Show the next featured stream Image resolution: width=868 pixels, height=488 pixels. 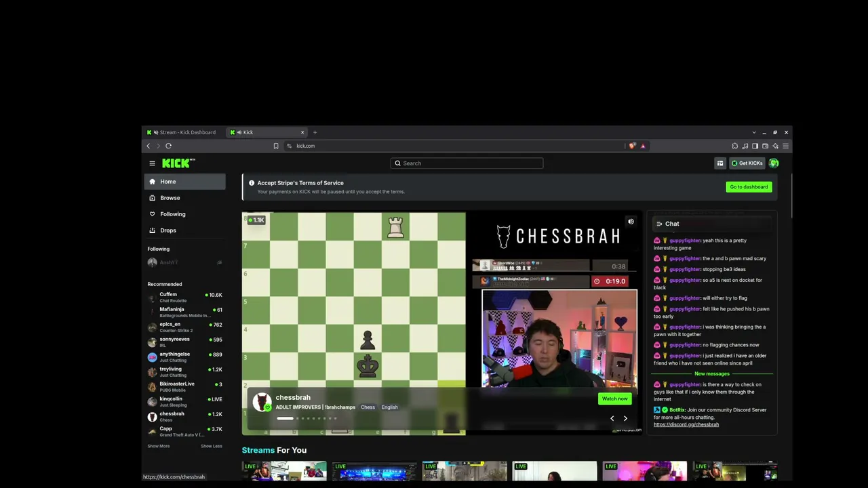[625, 418]
